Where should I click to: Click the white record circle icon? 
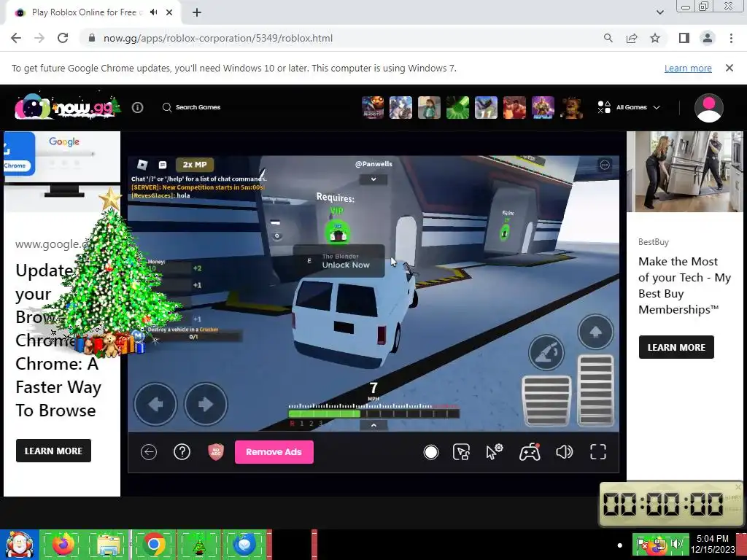[x=430, y=452]
